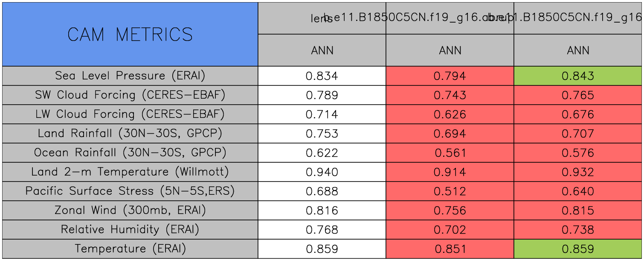Select the white 0.753 value cell
This screenshot has height=261, width=644.
[322, 134]
